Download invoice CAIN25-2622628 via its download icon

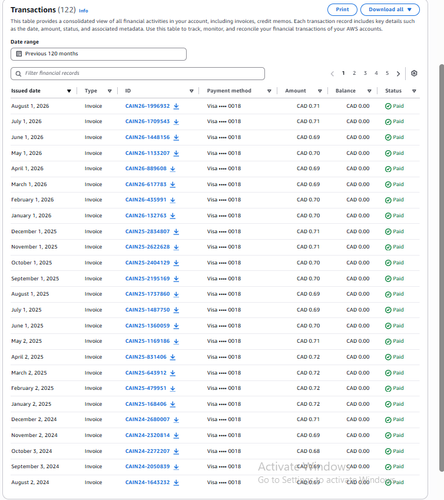[176, 247]
